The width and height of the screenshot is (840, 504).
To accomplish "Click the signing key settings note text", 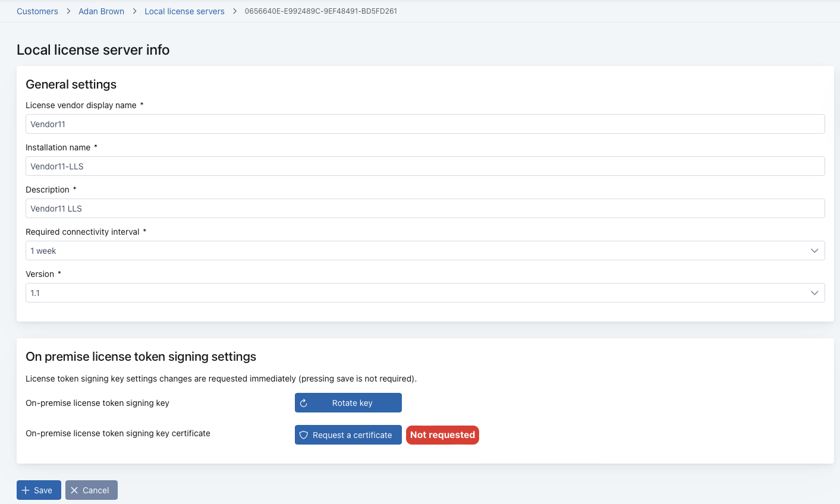I will [x=221, y=379].
